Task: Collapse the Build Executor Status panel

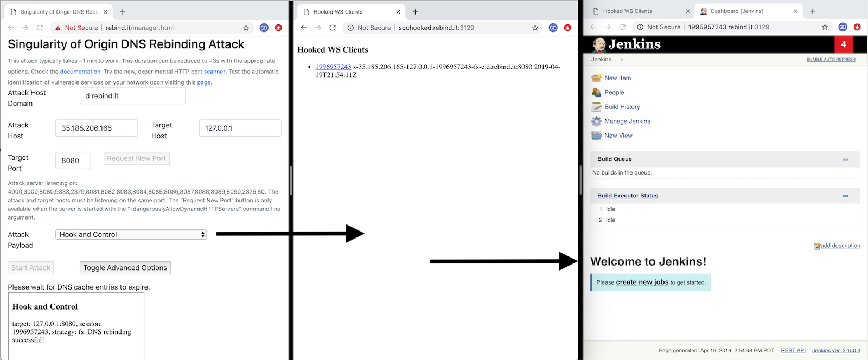Action: coord(845,196)
